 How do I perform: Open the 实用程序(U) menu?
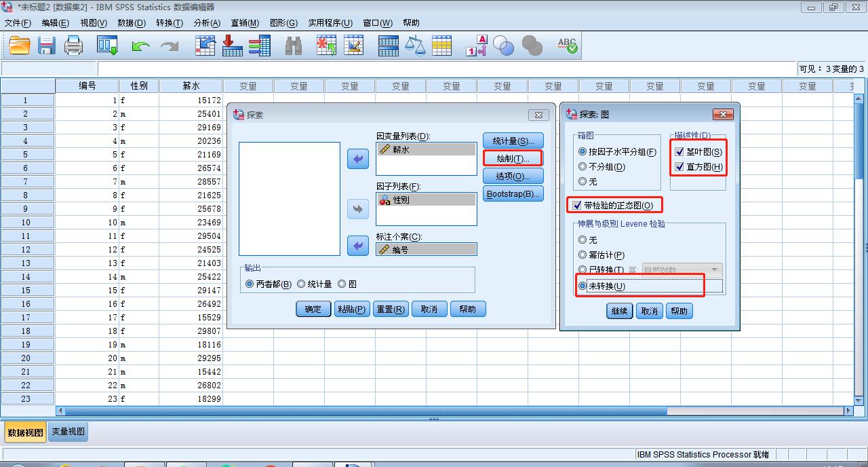330,22
